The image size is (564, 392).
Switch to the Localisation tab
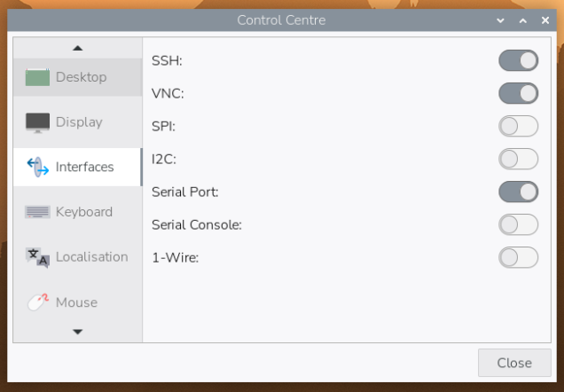91,257
